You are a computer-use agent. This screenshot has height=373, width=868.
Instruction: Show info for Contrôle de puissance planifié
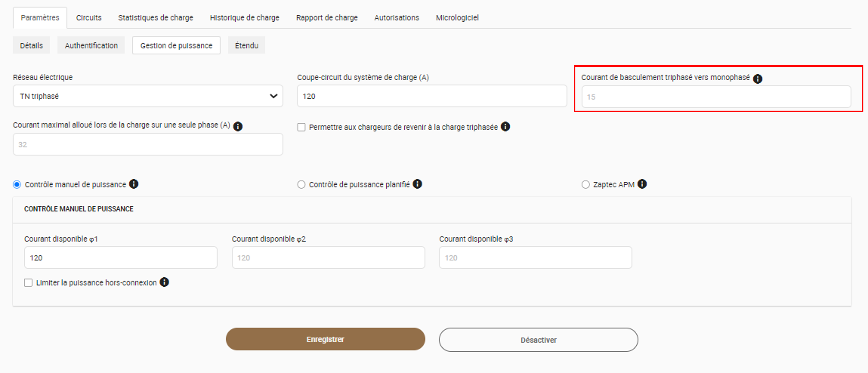pos(418,184)
